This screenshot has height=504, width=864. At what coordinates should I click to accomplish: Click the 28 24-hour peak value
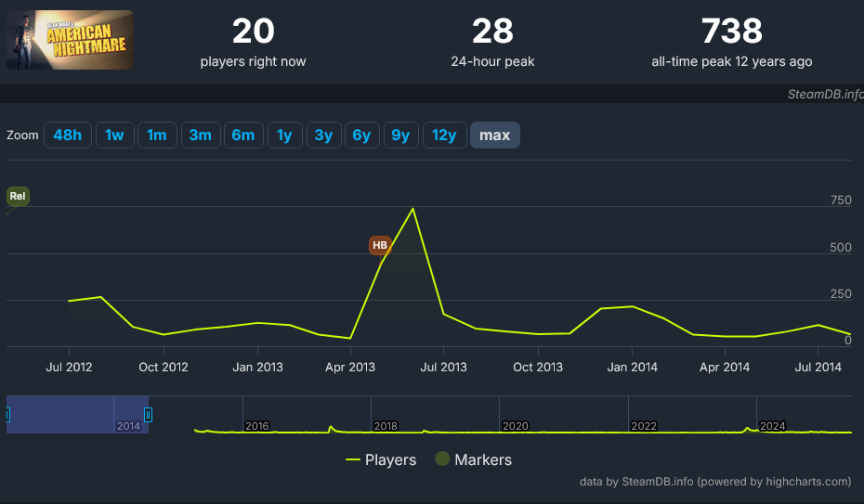[x=492, y=31]
